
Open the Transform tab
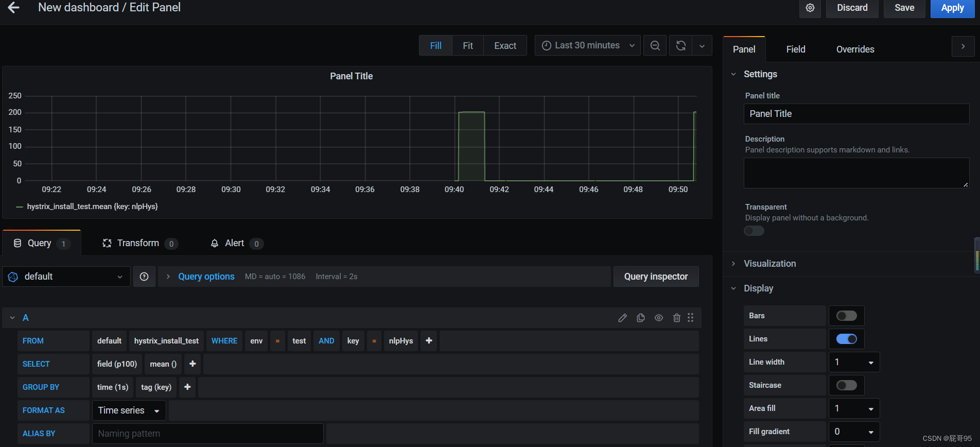[140, 243]
